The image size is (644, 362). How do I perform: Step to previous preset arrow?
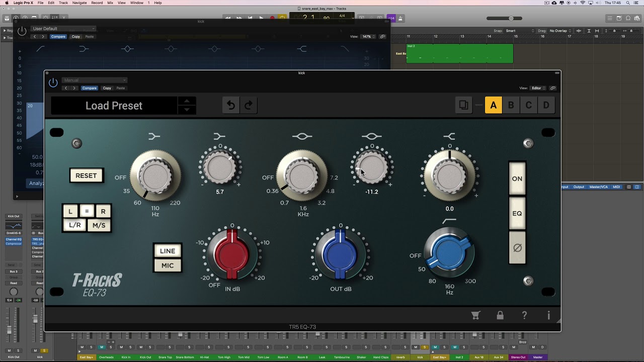point(187,101)
